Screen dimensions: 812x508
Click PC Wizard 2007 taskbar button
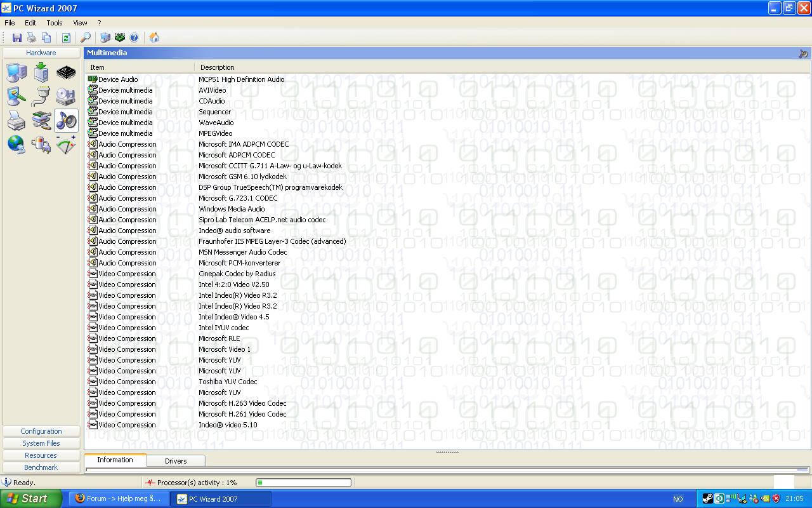coord(221,498)
